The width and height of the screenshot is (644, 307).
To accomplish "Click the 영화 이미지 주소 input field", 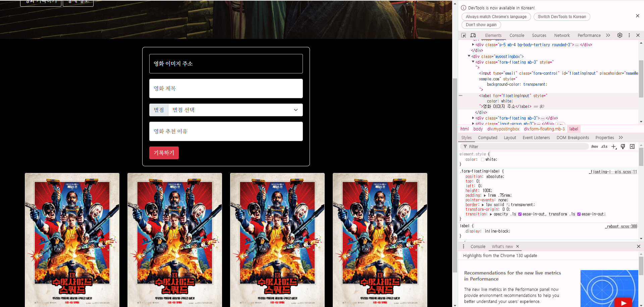I will pos(226,64).
